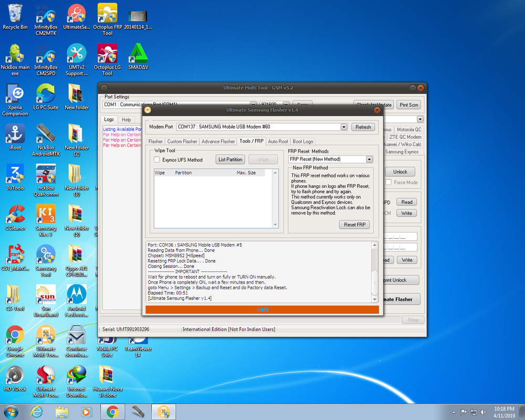The width and height of the screenshot is (525, 420).
Task: Switch to the Flasher tab
Action: click(x=155, y=141)
